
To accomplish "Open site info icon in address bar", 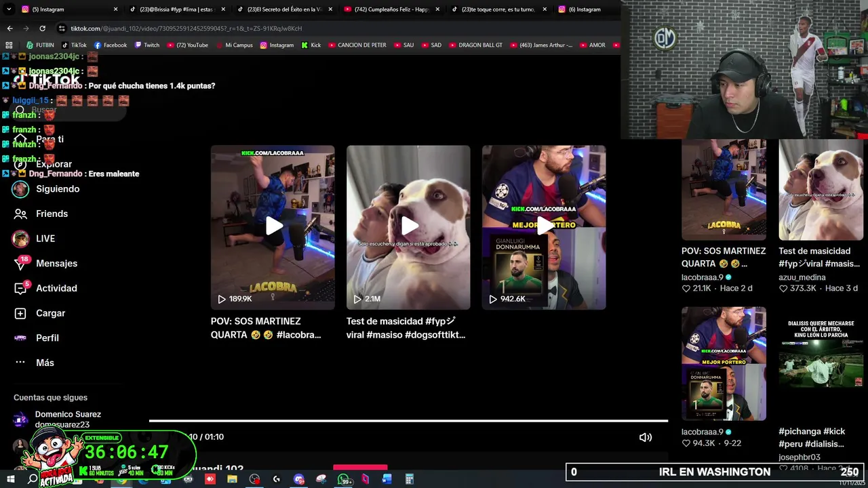I will coord(62,28).
